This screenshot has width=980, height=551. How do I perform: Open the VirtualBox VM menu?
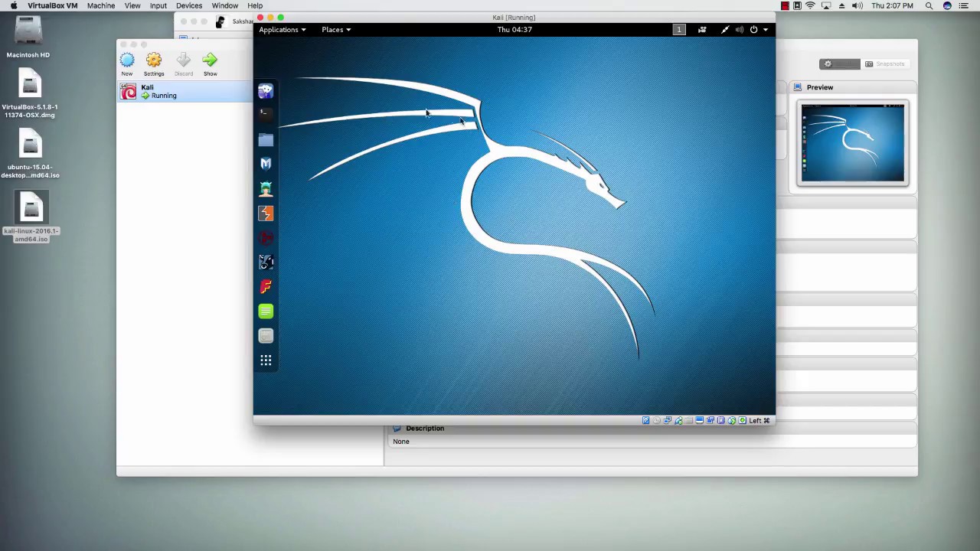(x=52, y=5)
